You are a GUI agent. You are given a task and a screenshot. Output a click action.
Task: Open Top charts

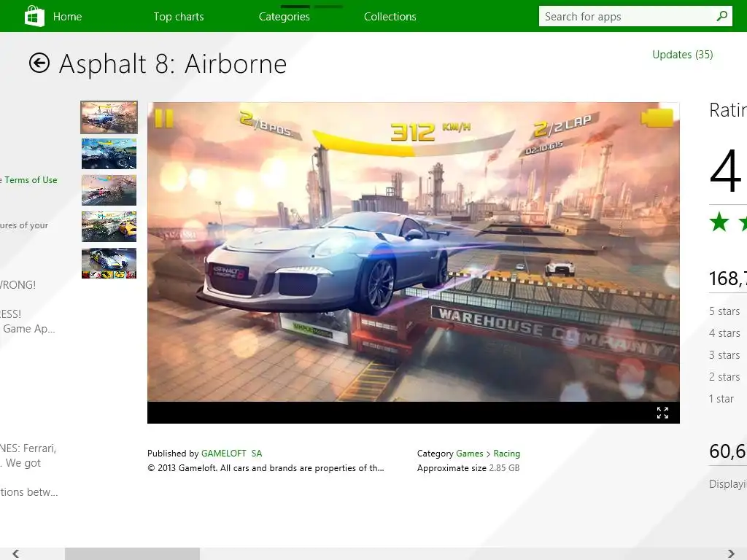coord(179,17)
